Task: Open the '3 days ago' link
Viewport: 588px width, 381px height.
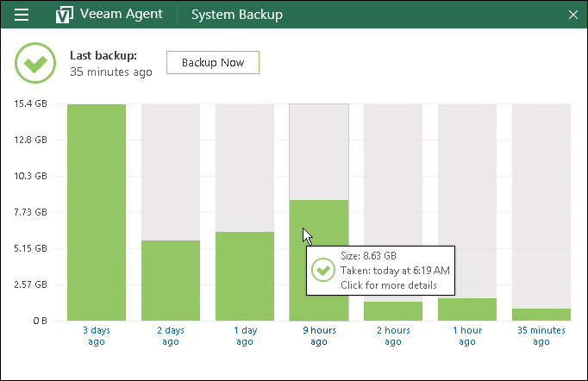Action: 97,335
